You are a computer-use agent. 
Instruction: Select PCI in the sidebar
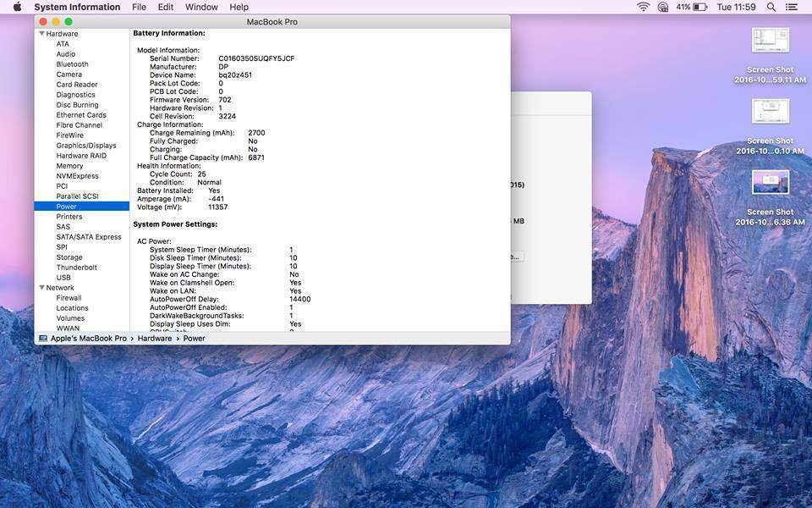(x=62, y=186)
